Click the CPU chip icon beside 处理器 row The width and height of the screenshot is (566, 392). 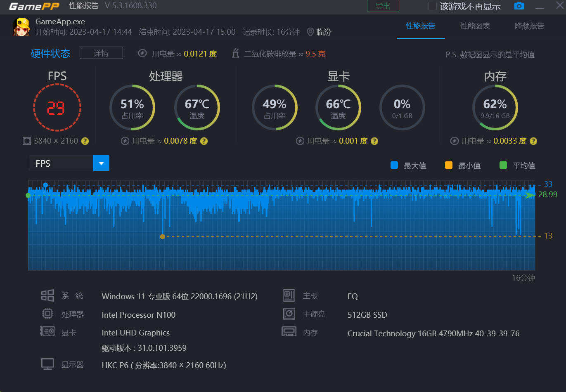48,314
